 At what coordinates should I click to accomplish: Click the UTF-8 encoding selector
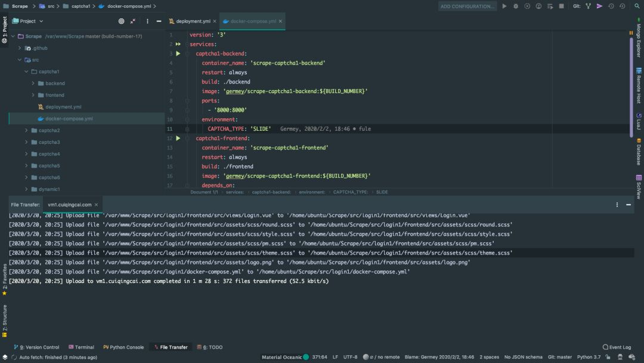click(350, 357)
